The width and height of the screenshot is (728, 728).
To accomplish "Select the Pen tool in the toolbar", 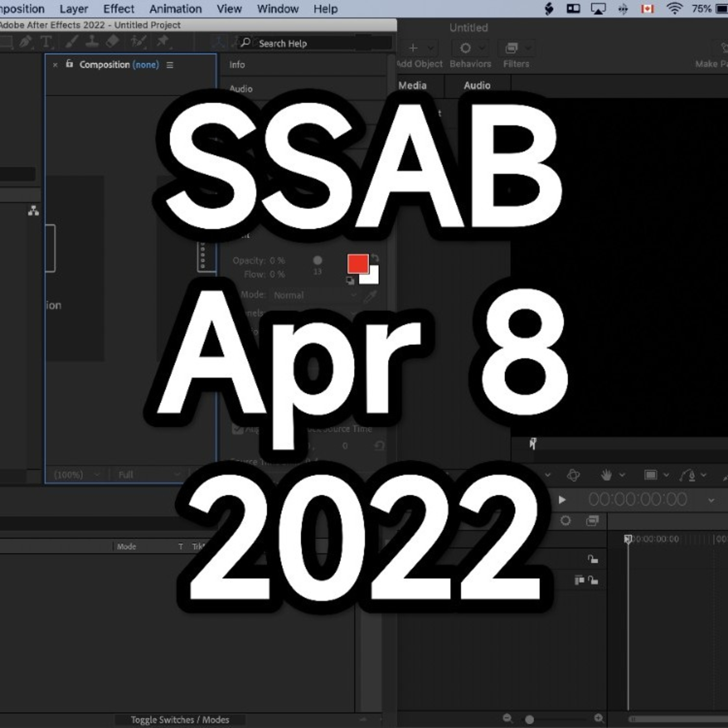I will tap(26, 41).
